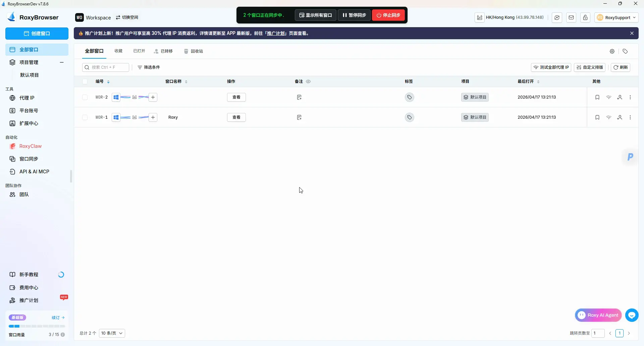
Task: Open the 10 条/页 page size dropdown
Action: coord(112,333)
